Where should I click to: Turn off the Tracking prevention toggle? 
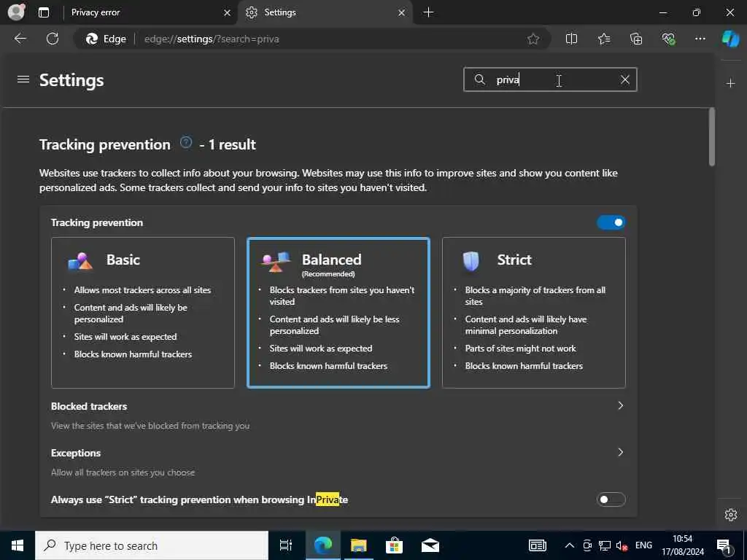click(611, 222)
